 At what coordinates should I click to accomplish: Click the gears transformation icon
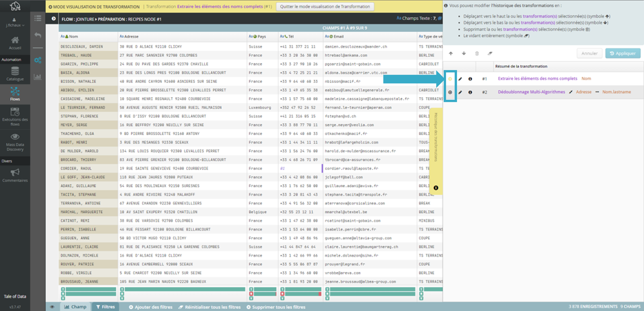pyautogui.click(x=38, y=60)
